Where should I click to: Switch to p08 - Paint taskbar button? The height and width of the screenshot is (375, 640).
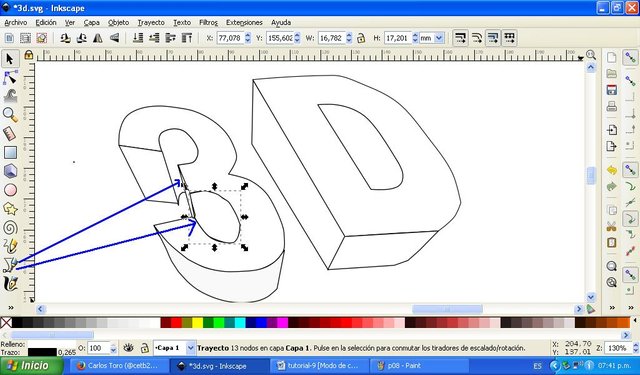(x=419, y=366)
